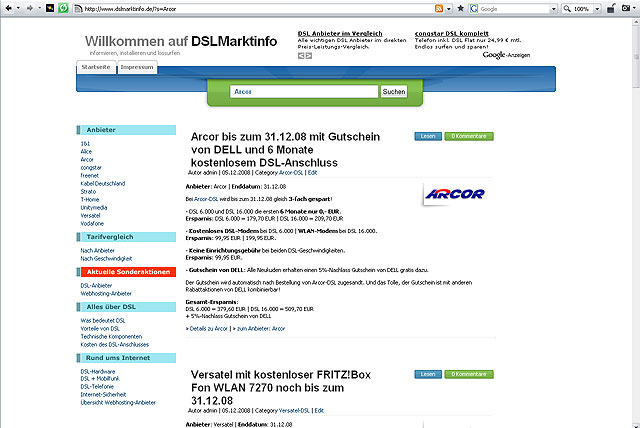Viewport: 640px width, 428px height.
Task: Open DSL + Mobilfunk link
Action: (100, 379)
